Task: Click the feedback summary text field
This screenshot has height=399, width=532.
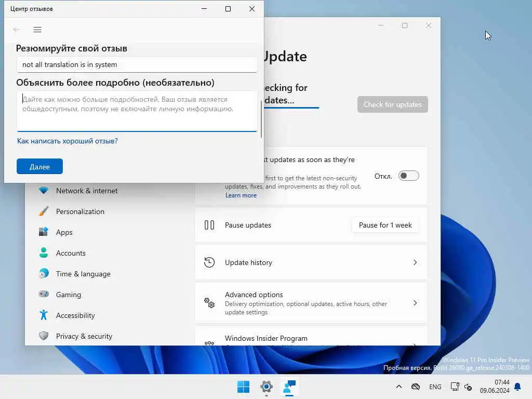Action: pos(137,64)
